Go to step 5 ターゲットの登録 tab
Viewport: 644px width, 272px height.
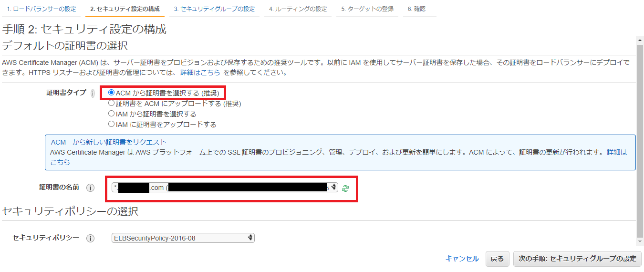pyautogui.click(x=367, y=9)
